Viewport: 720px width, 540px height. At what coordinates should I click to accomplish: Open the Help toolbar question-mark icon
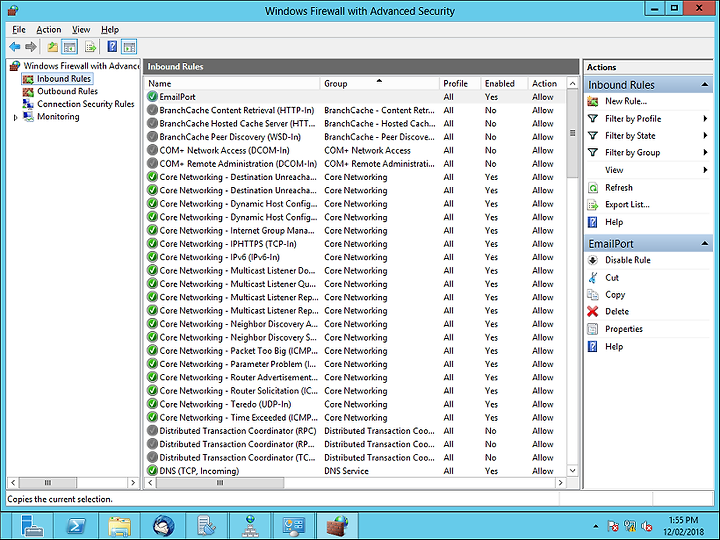tap(112, 46)
